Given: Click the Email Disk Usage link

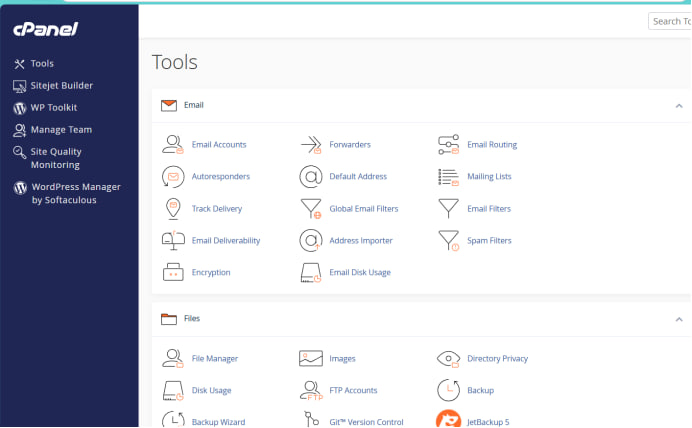Looking at the screenshot, I should click(x=360, y=272).
